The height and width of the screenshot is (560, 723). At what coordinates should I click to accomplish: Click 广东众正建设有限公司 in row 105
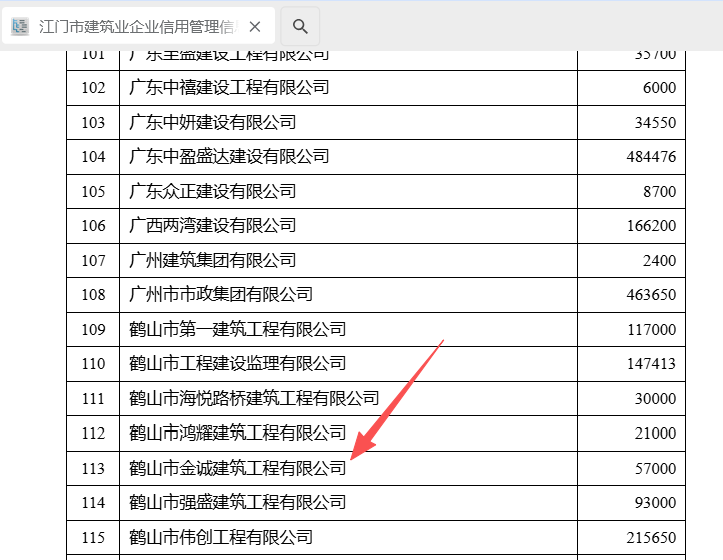pyautogui.click(x=213, y=191)
